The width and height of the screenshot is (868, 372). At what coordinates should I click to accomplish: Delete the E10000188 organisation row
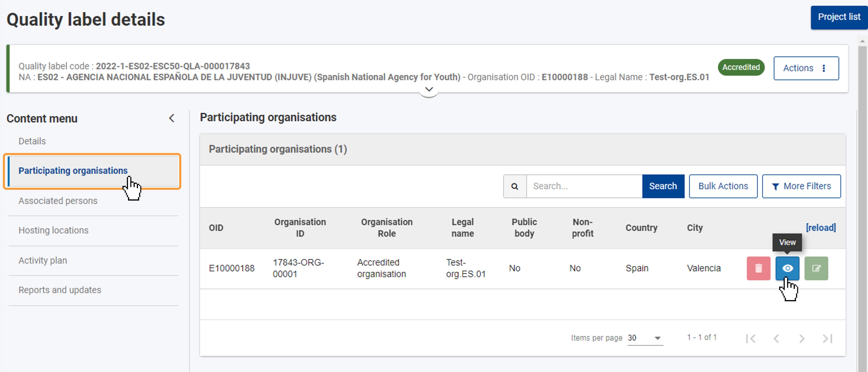pyautogui.click(x=758, y=268)
